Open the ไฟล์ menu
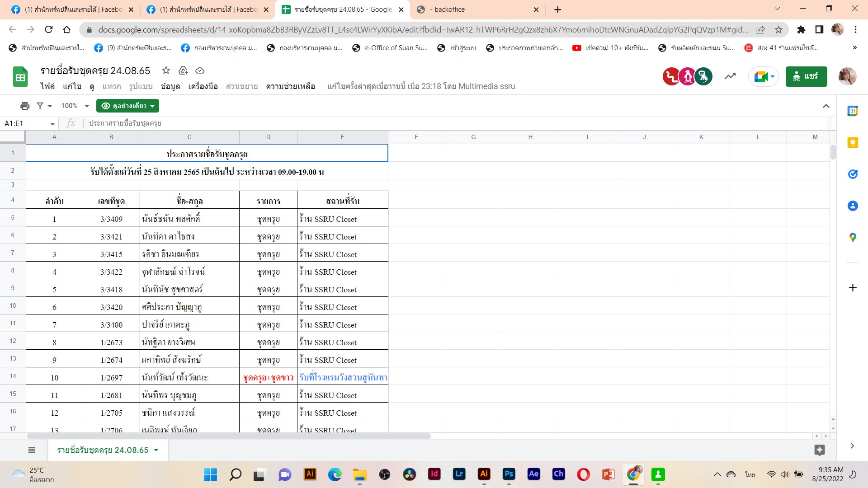 click(x=47, y=86)
